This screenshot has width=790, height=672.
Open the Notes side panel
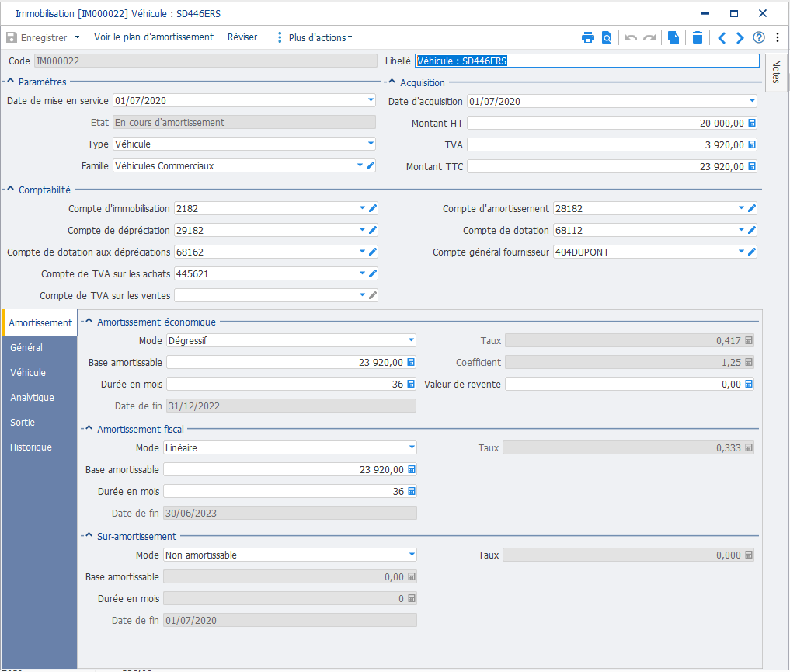tap(776, 72)
